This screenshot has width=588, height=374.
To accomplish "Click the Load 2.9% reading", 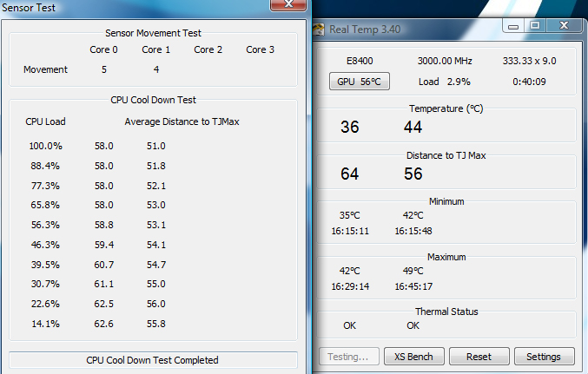I will 445,82.
